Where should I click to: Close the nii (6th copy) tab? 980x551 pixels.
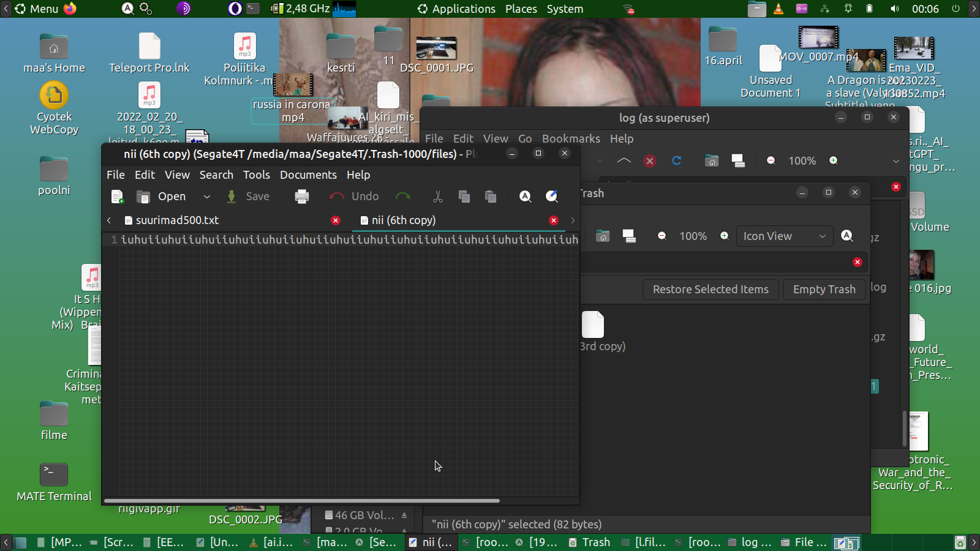pyautogui.click(x=554, y=220)
